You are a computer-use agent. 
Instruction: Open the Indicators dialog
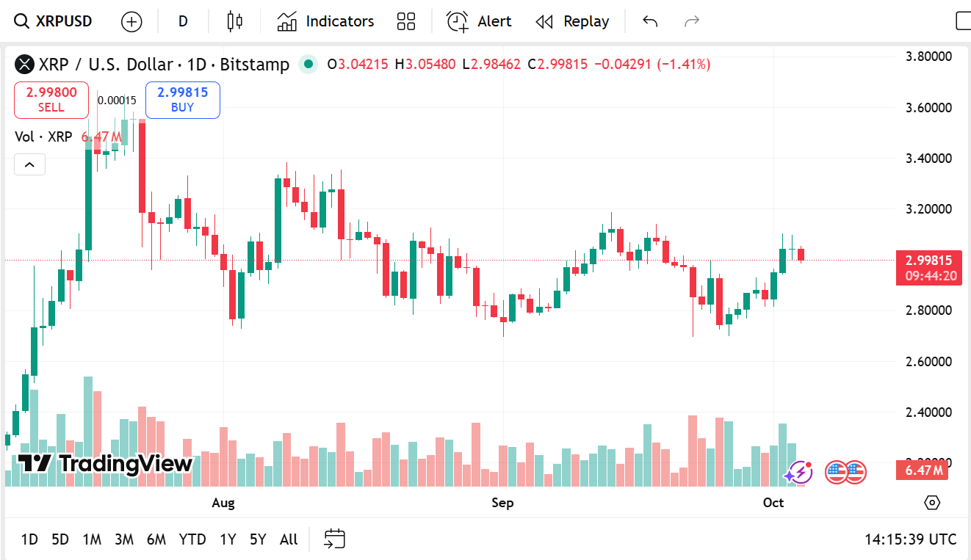pyautogui.click(x=325, y=21)
